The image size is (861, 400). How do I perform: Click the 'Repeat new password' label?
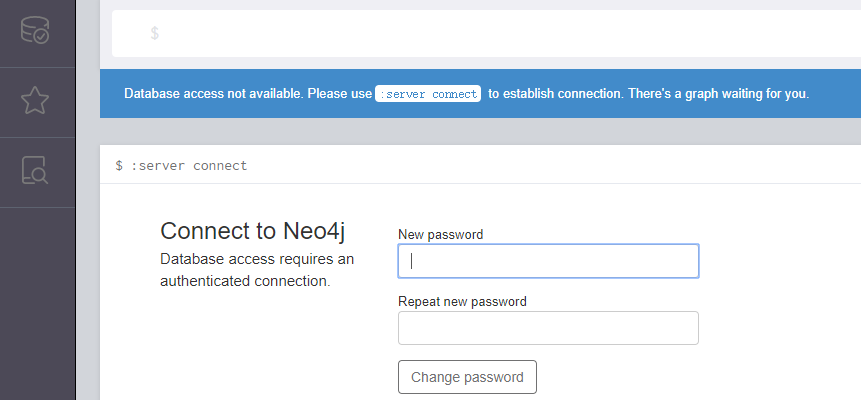point(462,301)
